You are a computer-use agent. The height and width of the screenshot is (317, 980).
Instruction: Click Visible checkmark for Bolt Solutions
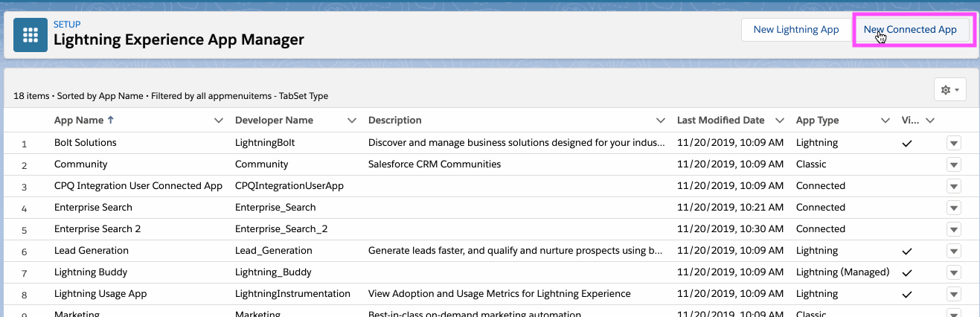906,143
